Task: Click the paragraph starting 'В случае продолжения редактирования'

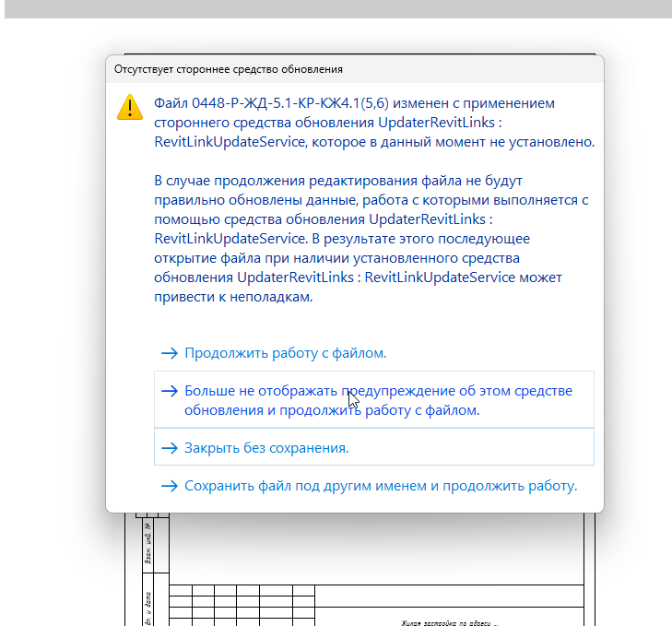Action: tap(371, 239)
